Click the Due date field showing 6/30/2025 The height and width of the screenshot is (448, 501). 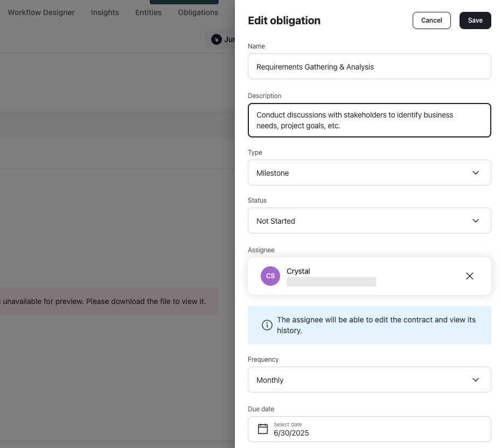tap(370, 429)
